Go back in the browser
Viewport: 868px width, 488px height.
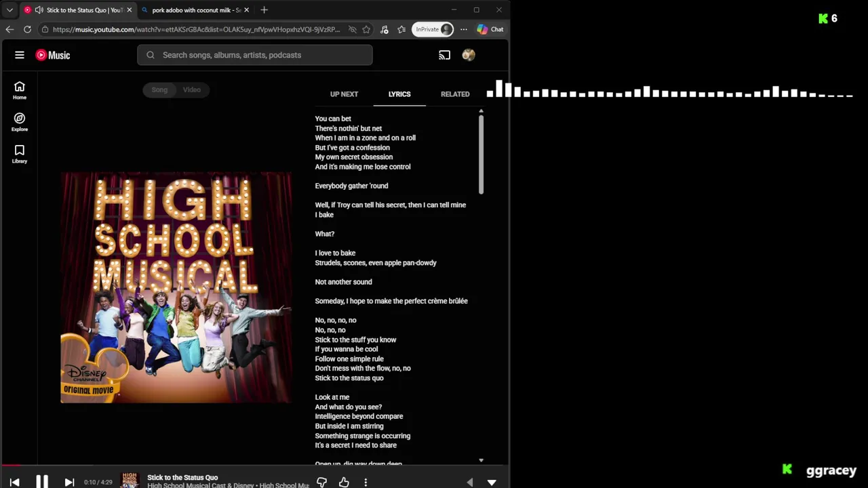(x=9, y=29)
